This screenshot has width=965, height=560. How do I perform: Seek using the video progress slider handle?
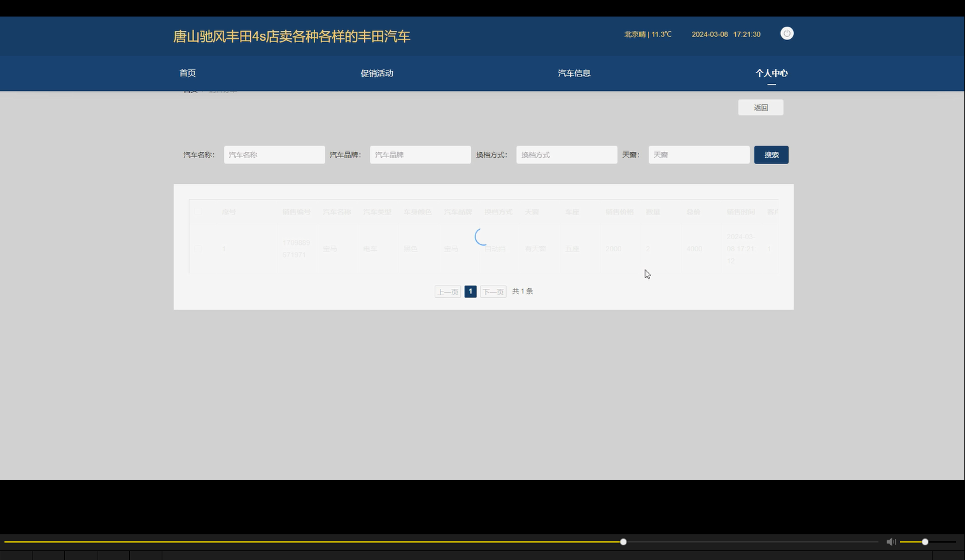click(623, 542)
